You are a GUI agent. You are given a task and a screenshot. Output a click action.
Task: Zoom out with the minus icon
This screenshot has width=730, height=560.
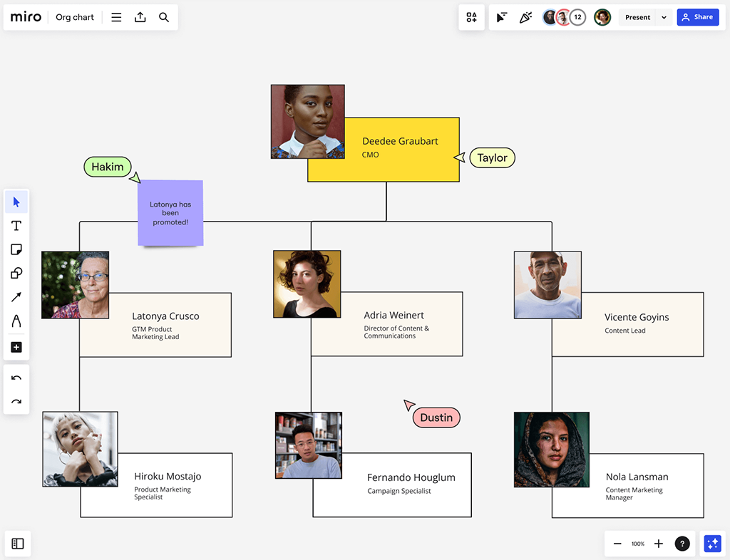[x=617, y=544]
